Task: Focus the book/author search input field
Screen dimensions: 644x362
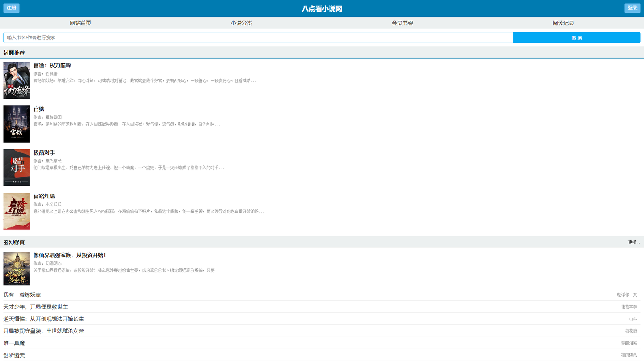Action: click(x=258, y=38)
